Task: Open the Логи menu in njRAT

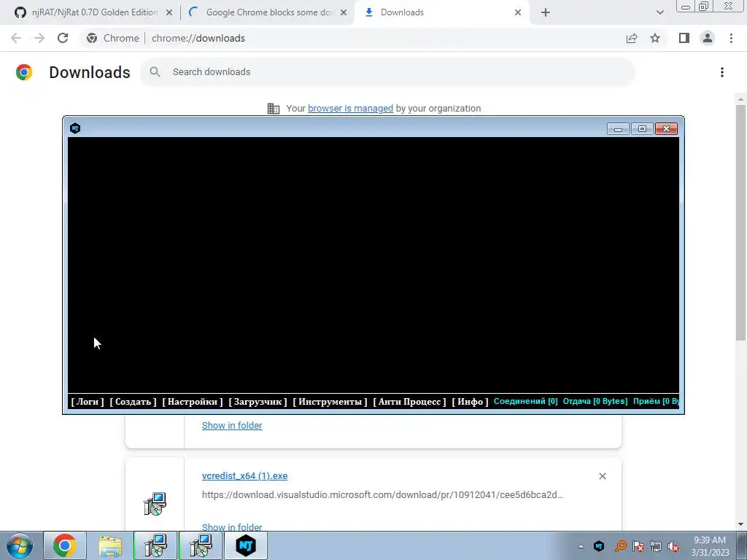Action: tap(88, 402)
